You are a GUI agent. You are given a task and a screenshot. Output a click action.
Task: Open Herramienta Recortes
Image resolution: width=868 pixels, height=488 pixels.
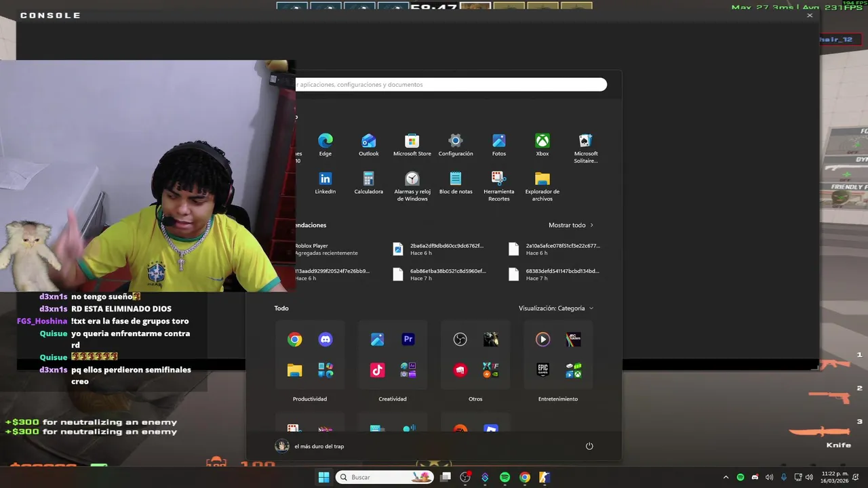[x=499, y=186]
